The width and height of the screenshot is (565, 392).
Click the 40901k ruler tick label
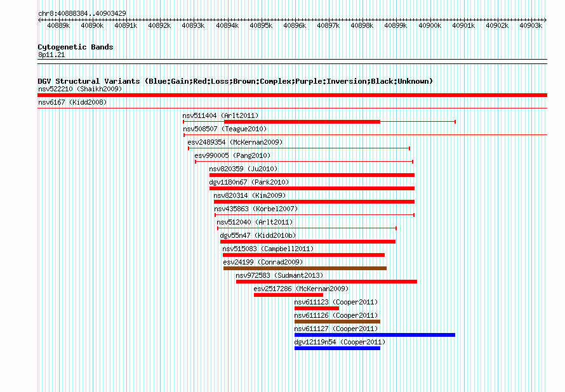pyautogui.click(x=463, y=25)
